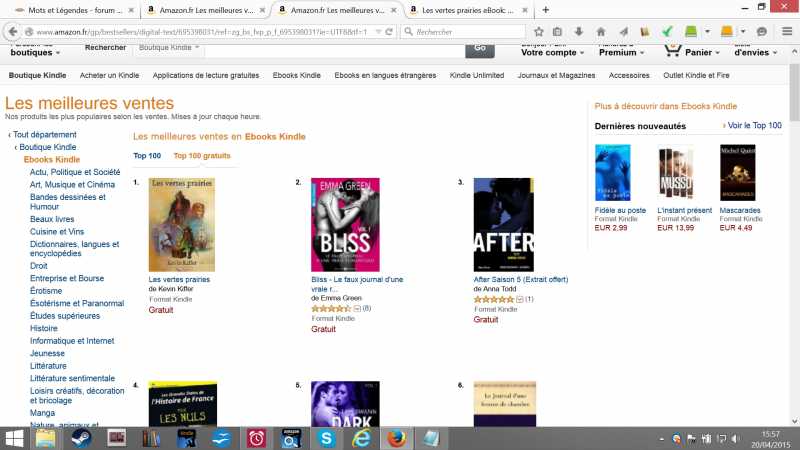Reload the page with refresh icon

click(389, 32)
